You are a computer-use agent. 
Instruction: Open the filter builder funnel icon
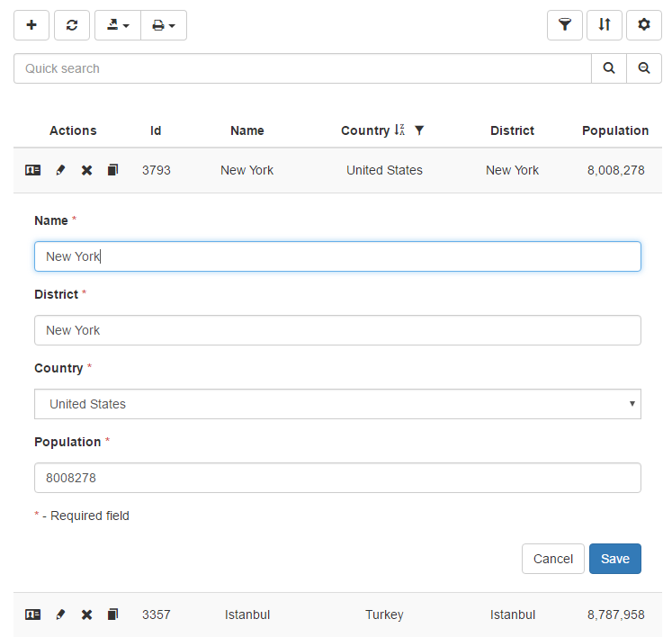(x=564, y=25)
